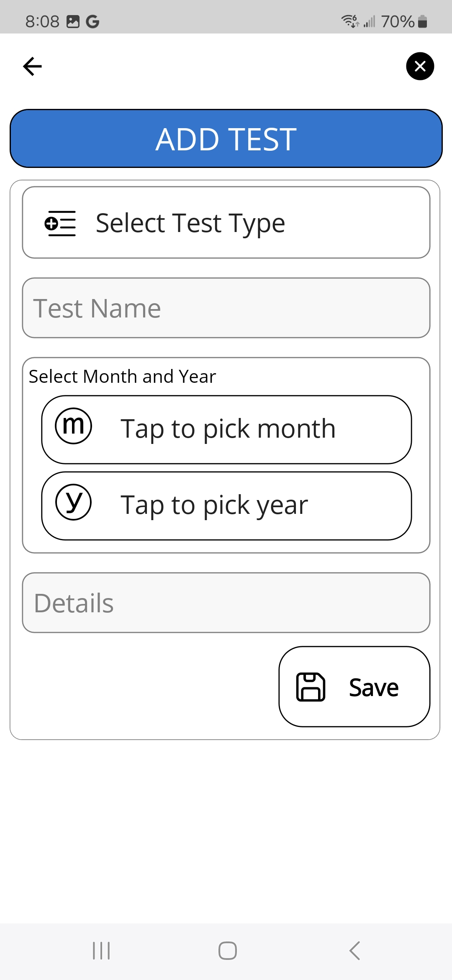The width and height of the screenshot is (452, 980).
Task: Tap the Google G status bar icon
Action: click(x=92, y=21)
